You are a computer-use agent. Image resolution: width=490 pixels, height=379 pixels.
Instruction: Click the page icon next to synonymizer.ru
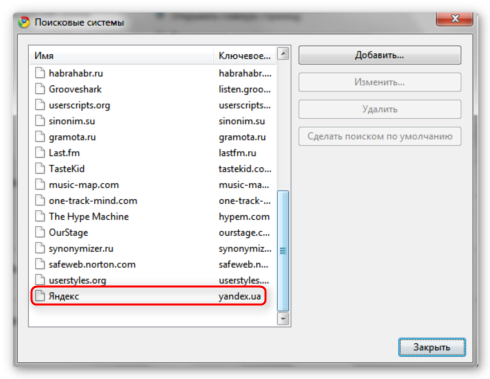[x=40, y=248]
